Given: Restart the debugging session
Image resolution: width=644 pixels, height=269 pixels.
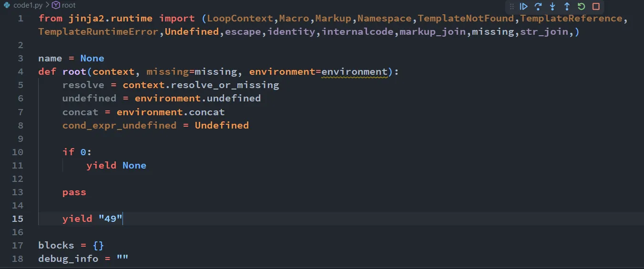Looking at the screenshot, I should pyautogui.click(x=581, y=7).
